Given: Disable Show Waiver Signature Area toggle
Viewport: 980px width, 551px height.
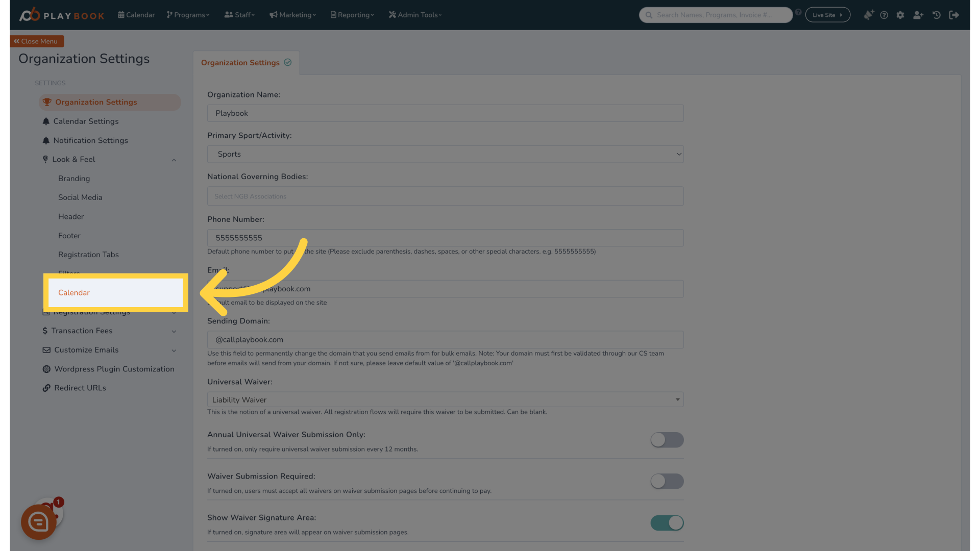Looking at the screenshot, I should (666, 523).
